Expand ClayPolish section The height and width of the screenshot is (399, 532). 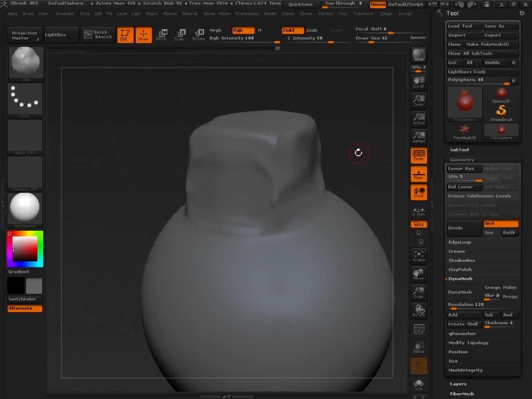(x=460, y=270)
